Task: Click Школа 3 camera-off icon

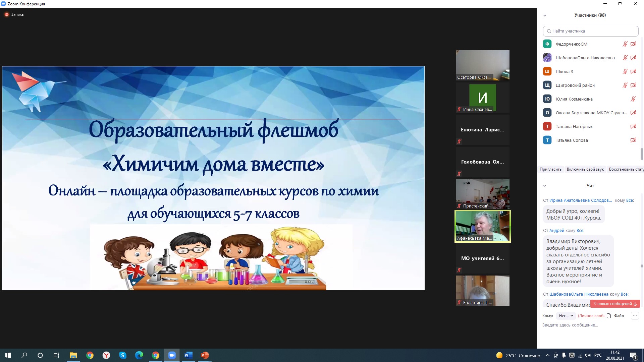Action: [x=633, y=71]
